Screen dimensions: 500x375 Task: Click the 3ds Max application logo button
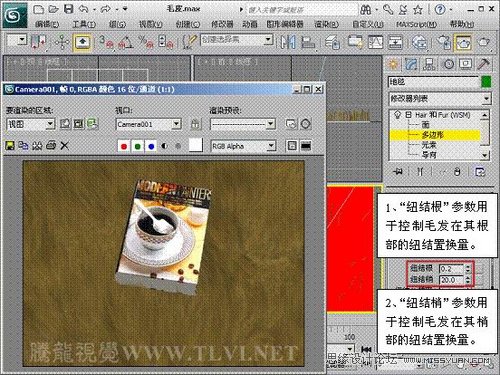(x=15, y=15)
